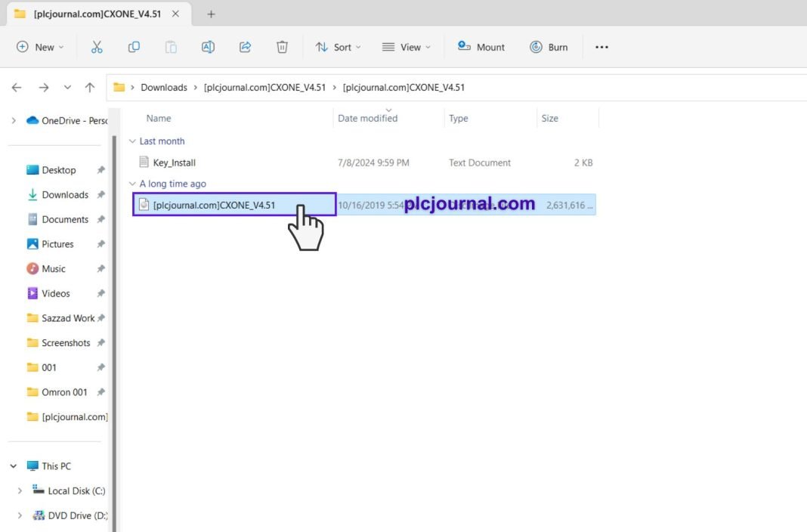Open the Screenshots folder from sidebar

68,342
